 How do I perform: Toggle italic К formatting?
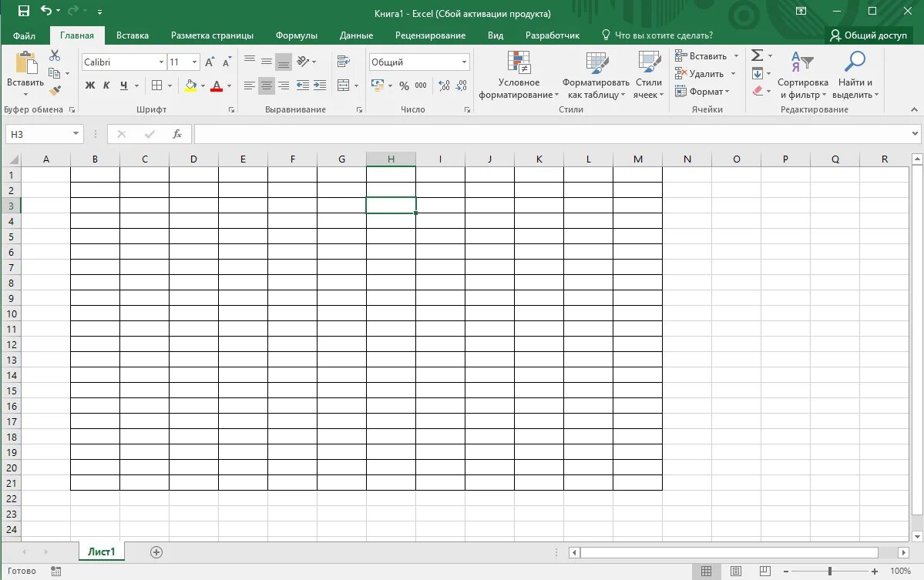click(x=106, y=85)
